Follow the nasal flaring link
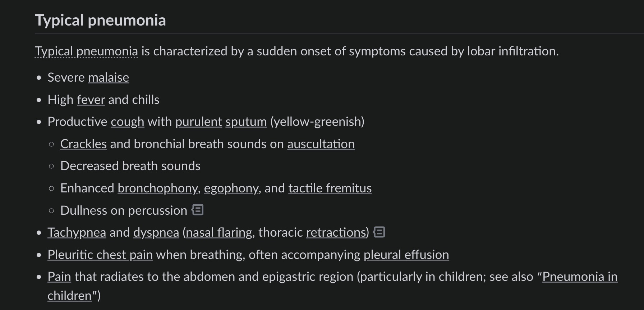The width and height of the screenshot is (644, 310). tap(219, 233)
